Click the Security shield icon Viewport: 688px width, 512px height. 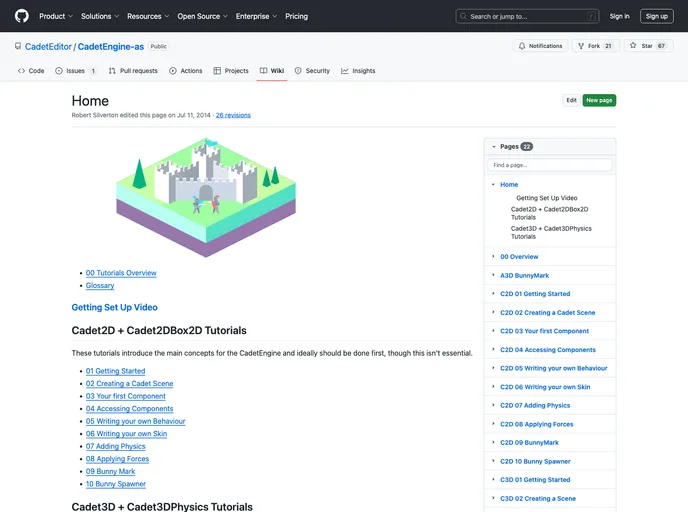298,71
